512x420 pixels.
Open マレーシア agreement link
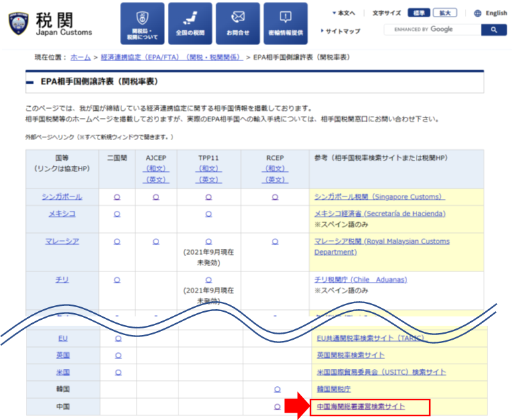pos(62,242)
